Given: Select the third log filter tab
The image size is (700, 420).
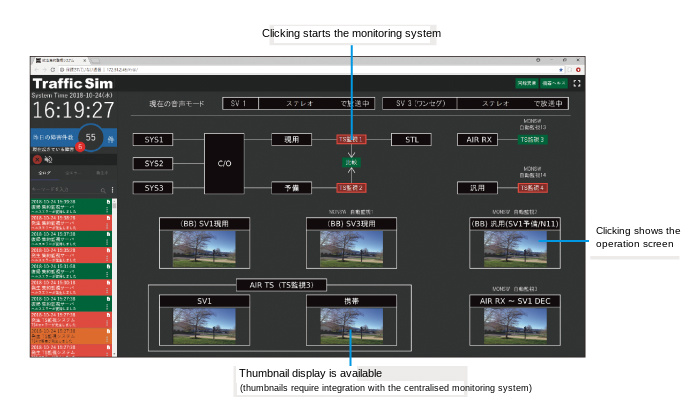Looking at the screenshot, I should coord(101,173).
